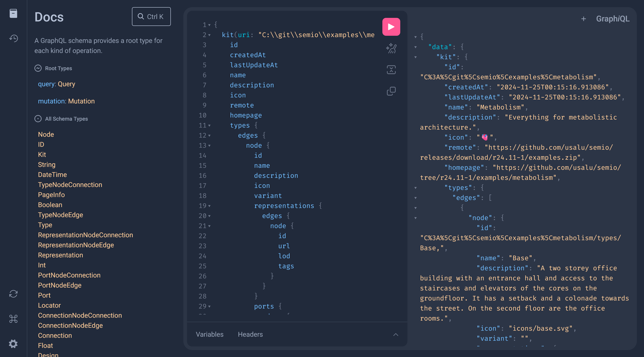Click the Merge query icon

391,70
